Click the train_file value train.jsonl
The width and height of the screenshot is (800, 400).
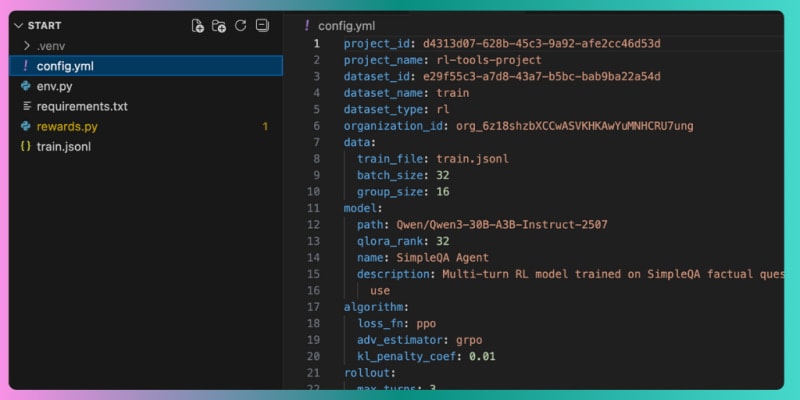pos(472,159)
